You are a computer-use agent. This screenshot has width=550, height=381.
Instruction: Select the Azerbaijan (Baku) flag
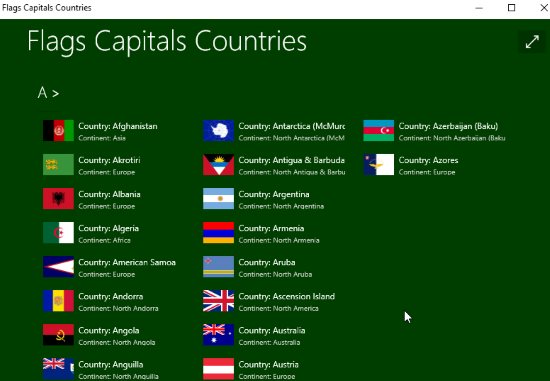[x=379, y=131]
